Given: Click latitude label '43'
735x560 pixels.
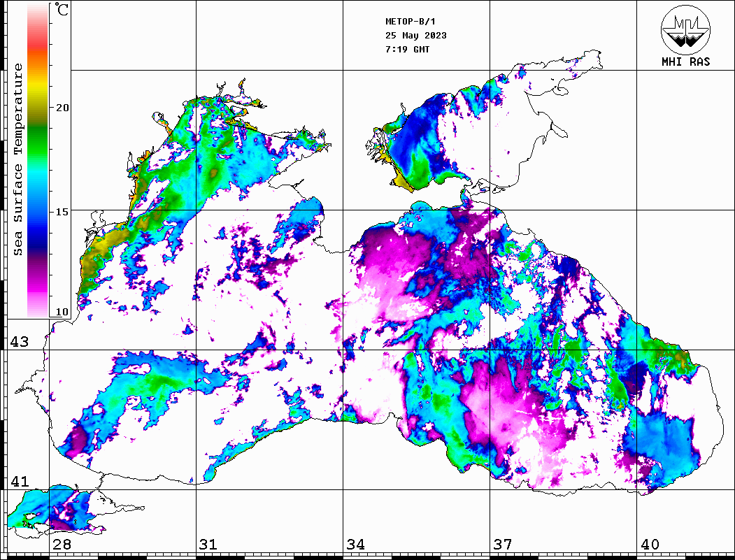Looking at the screenshot, I should pos(19,342).
